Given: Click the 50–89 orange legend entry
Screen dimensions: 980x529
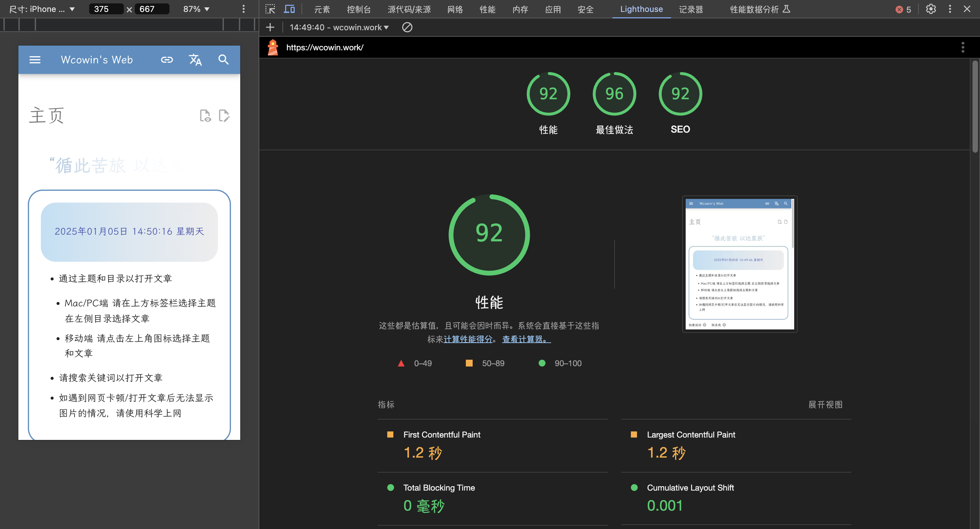Looking at the screenshot, I should [485, 363].
